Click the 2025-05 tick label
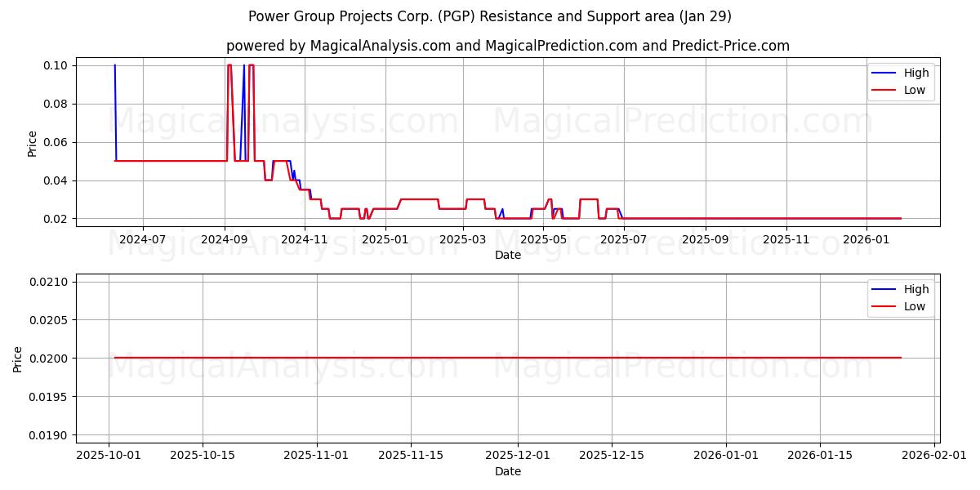 [x=543, y=240]
